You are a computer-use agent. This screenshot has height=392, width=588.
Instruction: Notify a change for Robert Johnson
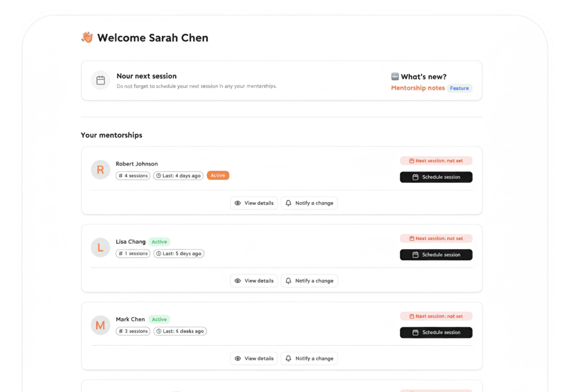pyautogui.click(x=309, y=203)
